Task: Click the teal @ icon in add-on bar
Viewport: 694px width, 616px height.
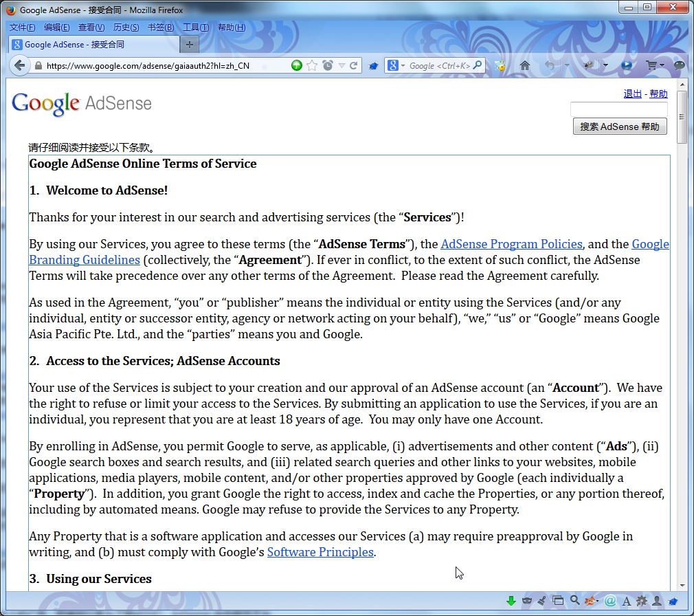Action: coord(610,601)
